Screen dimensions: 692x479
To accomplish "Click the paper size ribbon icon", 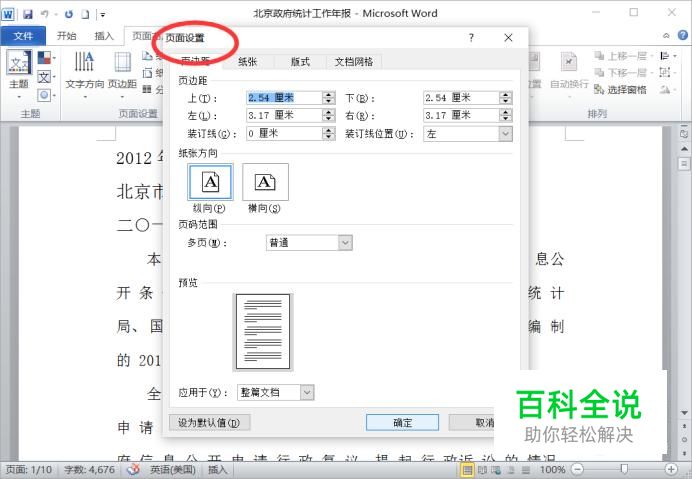I will point(147,73).
